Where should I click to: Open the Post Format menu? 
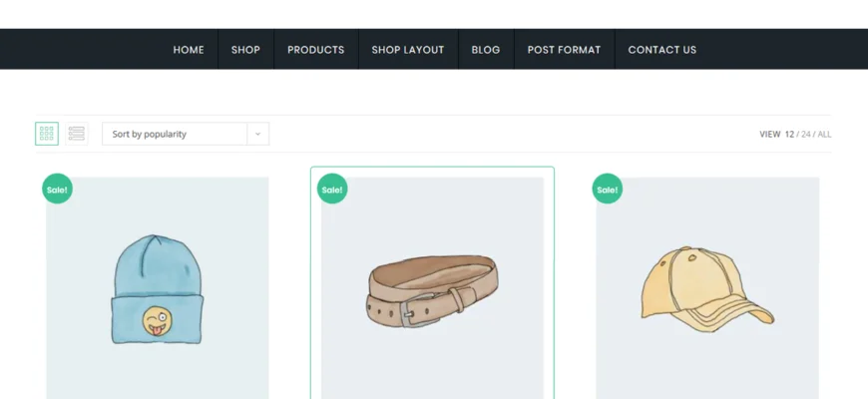(564, 50)
